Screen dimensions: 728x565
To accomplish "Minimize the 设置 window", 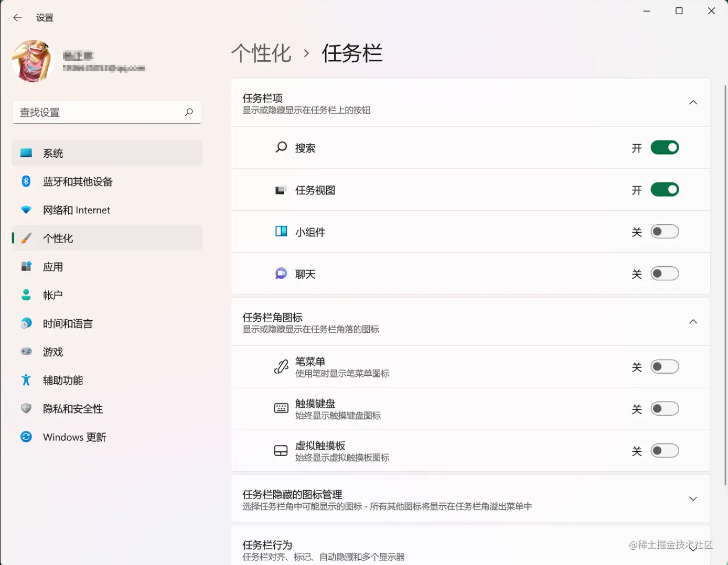I will (x=647, y=11).
